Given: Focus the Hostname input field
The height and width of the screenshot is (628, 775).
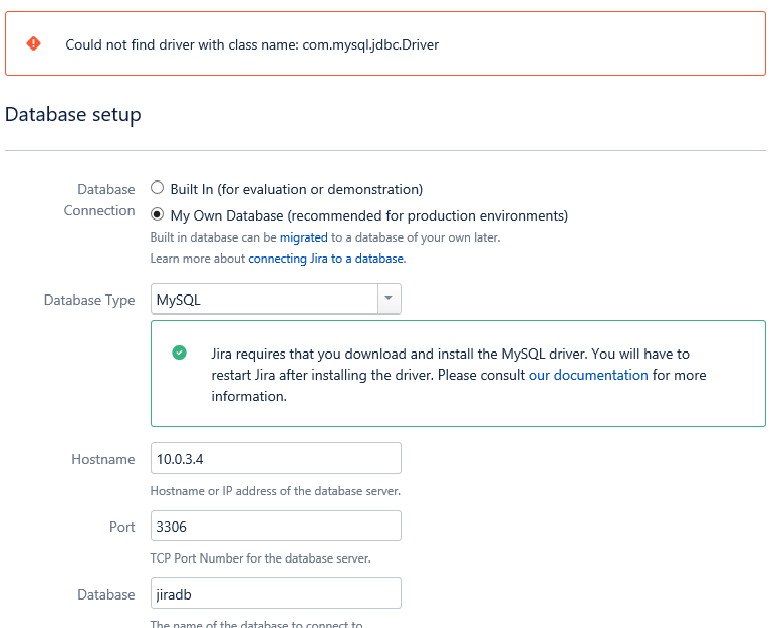Looking at the screenshot, I should pyautogui.click(x=276, y=458).
